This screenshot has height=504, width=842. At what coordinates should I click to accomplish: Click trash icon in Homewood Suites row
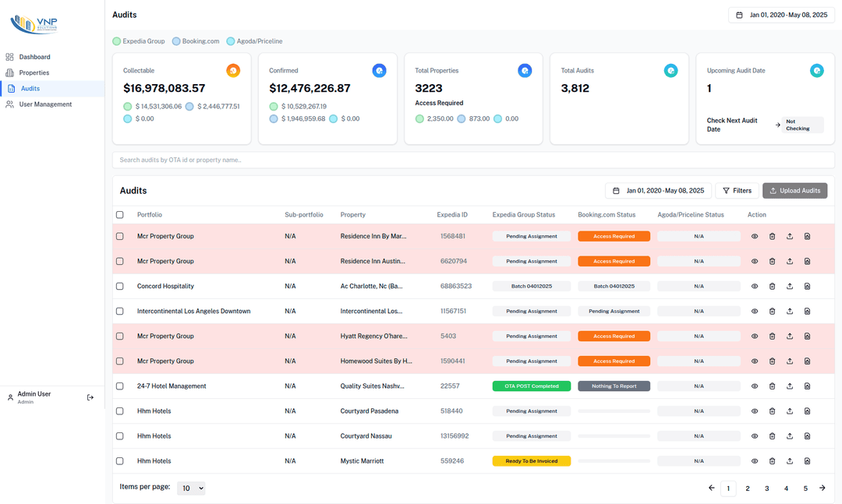(772, 361)
